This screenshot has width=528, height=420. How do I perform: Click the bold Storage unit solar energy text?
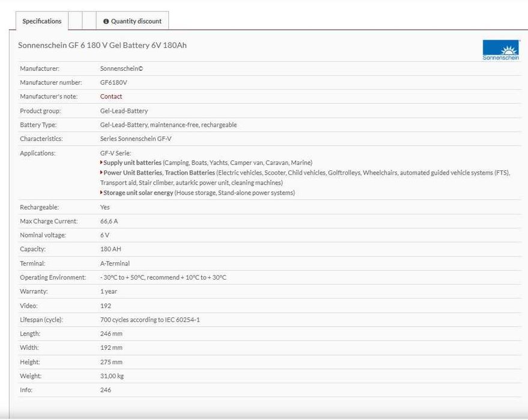pyautogui.click(x=138, y=193)
